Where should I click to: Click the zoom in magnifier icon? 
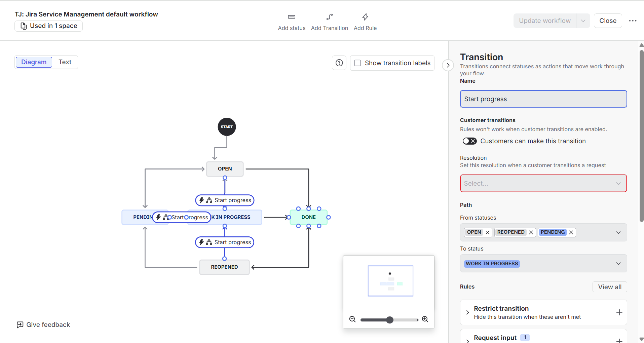tap(425, 319)
